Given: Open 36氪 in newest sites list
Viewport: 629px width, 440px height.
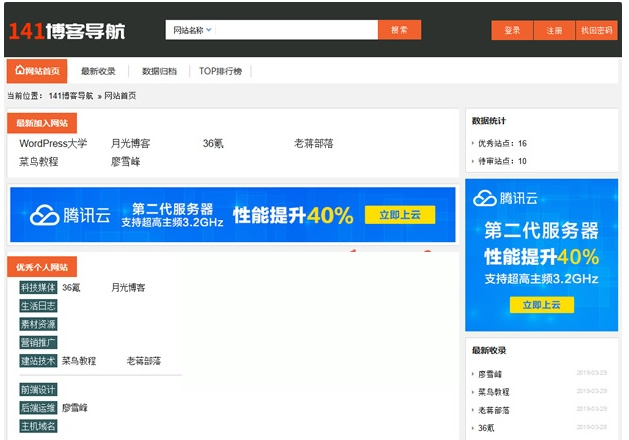Looking at the screenshot, I should 213,143.
